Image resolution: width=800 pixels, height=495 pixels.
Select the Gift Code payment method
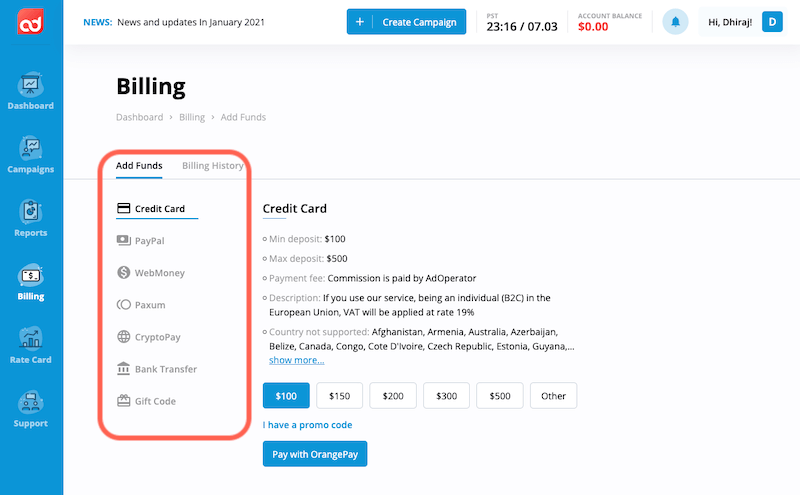point(155,401)
